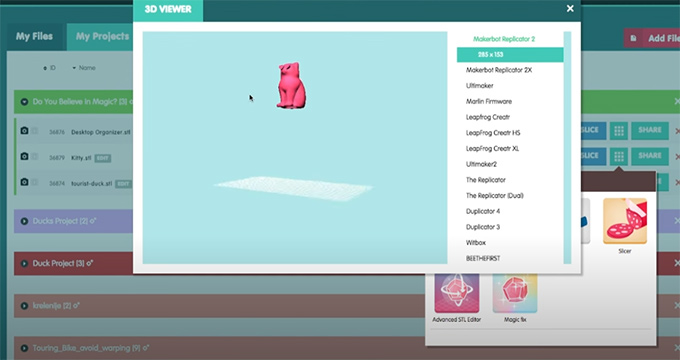Click the SHARE button for Desktop Organizer.stl
680x360 pixels.
[650, 130]
